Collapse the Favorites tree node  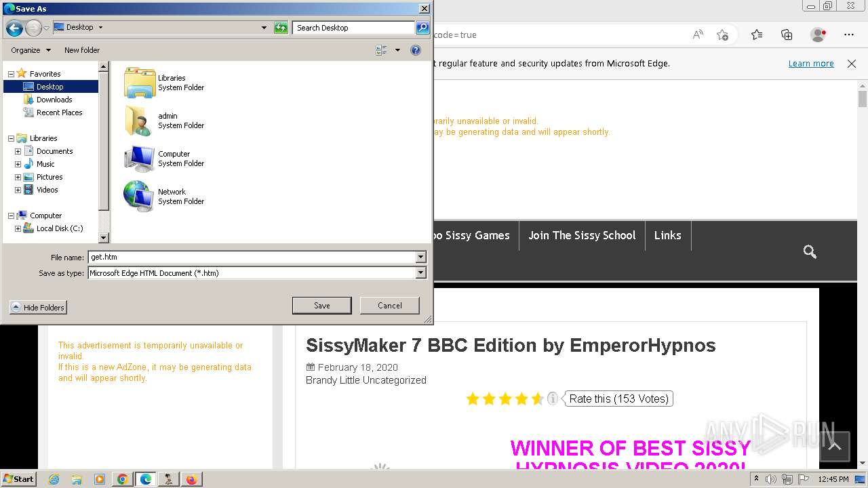[11, 74]
